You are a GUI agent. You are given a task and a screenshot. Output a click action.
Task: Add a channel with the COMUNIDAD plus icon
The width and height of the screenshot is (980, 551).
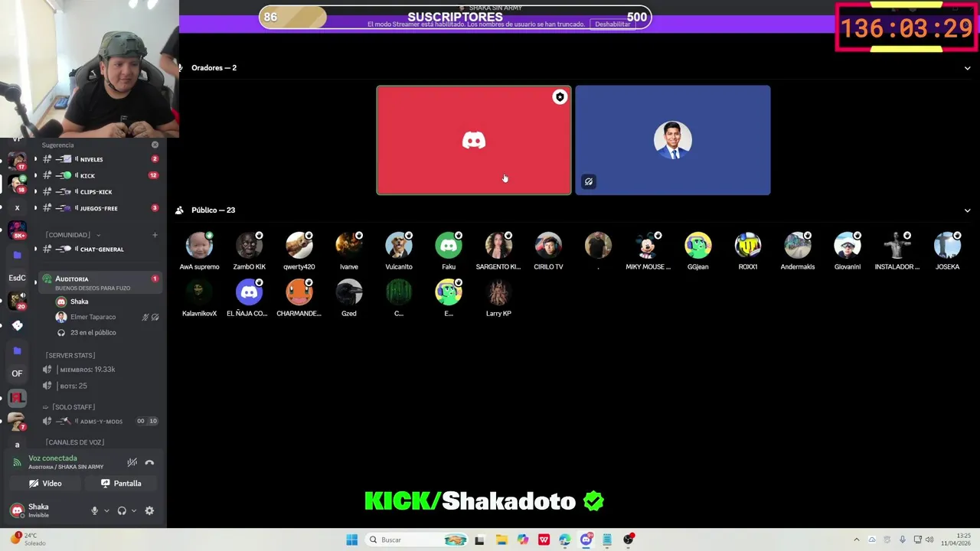tap(155, 235)
